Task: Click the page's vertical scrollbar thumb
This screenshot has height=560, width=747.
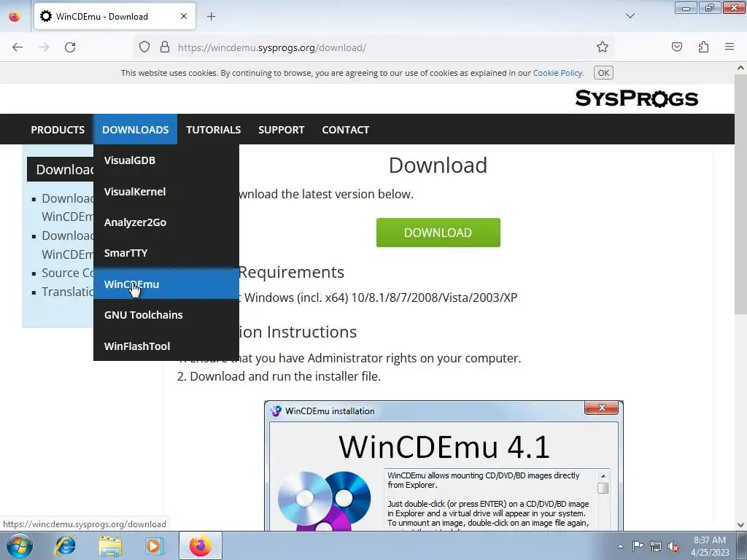Action: click(x=740, y=194)
